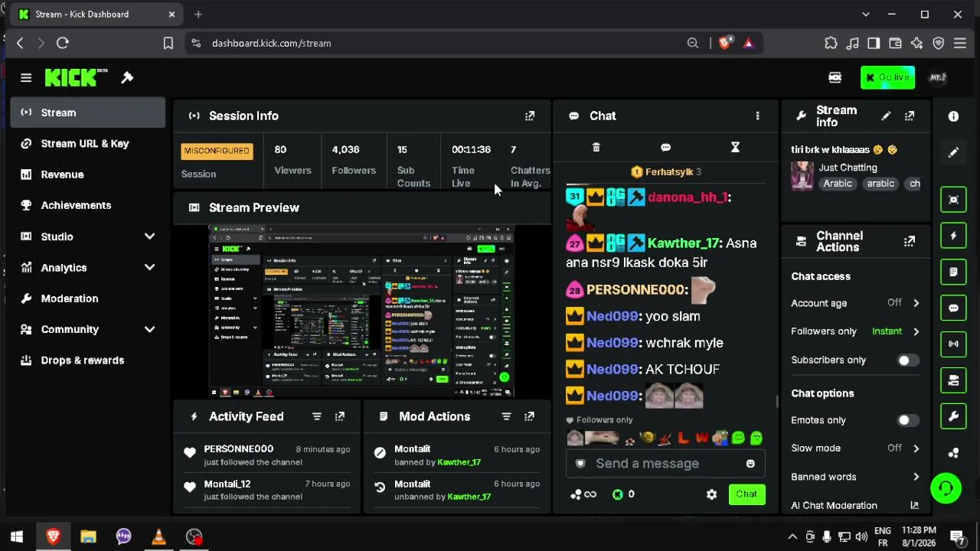The width and height of the screenshot is (980, 551).
Task: Open AI Chat Moderation link
Action: 855,505
